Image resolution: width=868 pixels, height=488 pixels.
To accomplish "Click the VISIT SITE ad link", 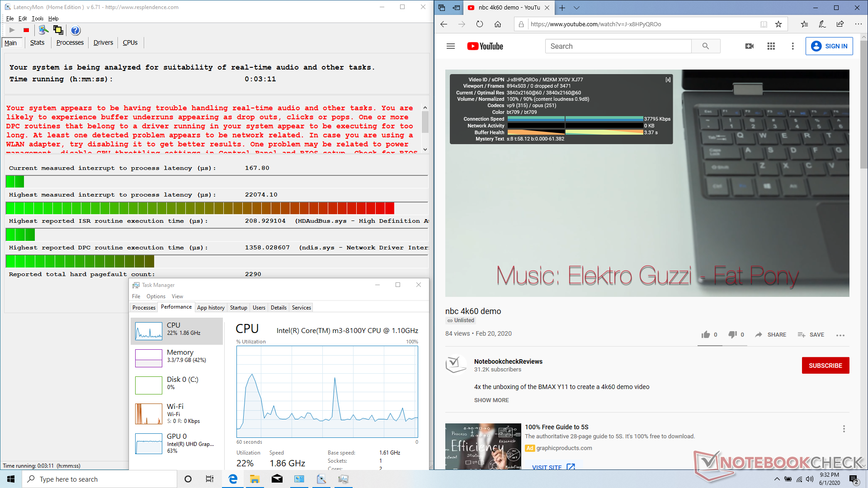I will (x=553, y=467).
